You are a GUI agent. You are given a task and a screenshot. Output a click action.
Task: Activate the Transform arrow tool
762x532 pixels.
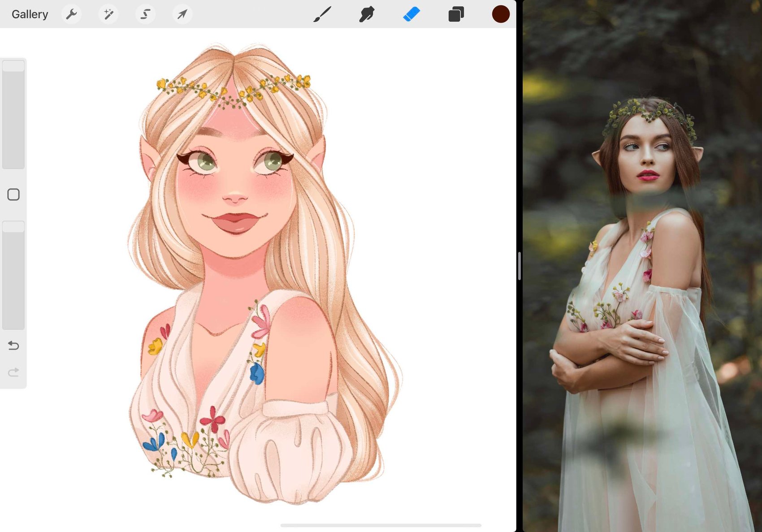tap(182, 14)
